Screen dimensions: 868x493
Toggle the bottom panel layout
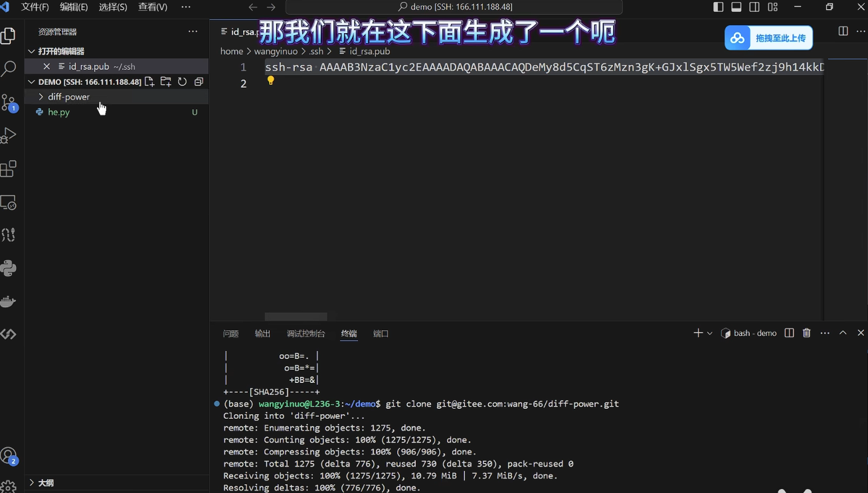click(x=737, y=7)
